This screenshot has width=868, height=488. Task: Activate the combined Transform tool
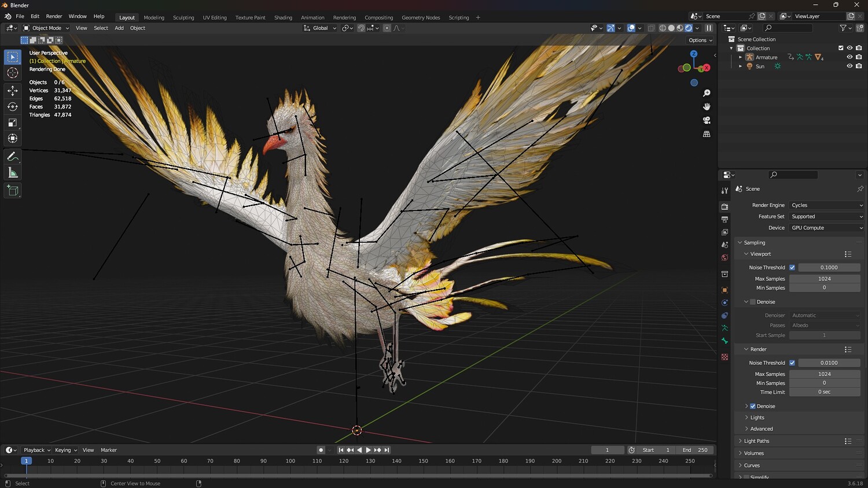pyautogui.click(x=13, y=138)
